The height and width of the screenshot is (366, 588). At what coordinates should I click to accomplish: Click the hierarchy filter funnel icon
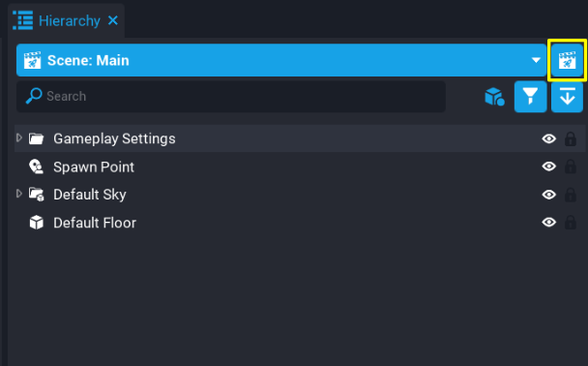pyautogui.click(x=530, y=97)
